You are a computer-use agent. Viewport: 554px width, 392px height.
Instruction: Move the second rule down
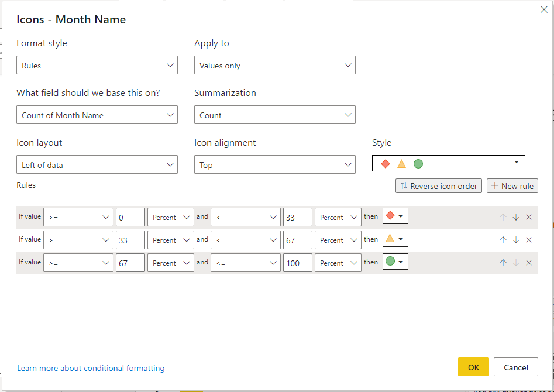coord(516,240)
